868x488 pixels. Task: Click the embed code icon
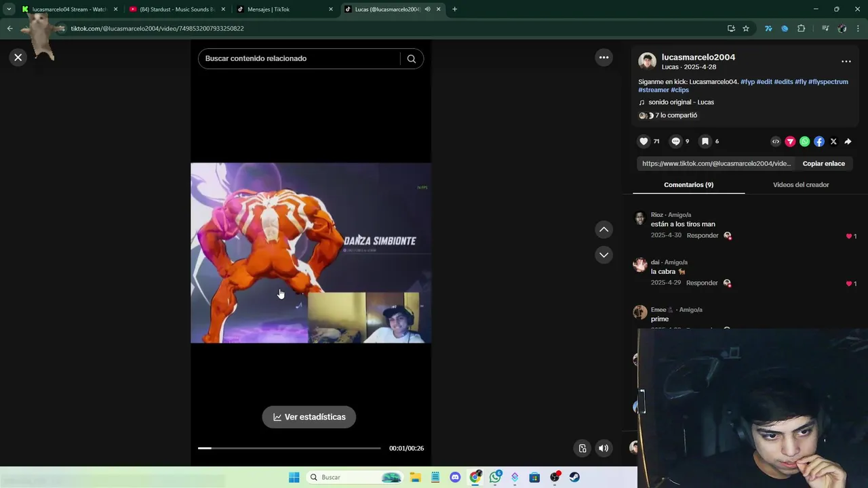pos(776,142)
